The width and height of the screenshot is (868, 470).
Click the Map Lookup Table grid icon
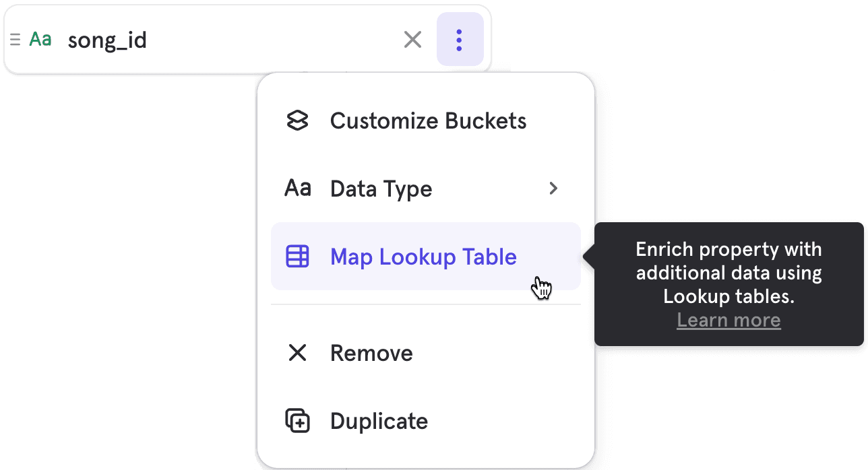pos(297,257)
